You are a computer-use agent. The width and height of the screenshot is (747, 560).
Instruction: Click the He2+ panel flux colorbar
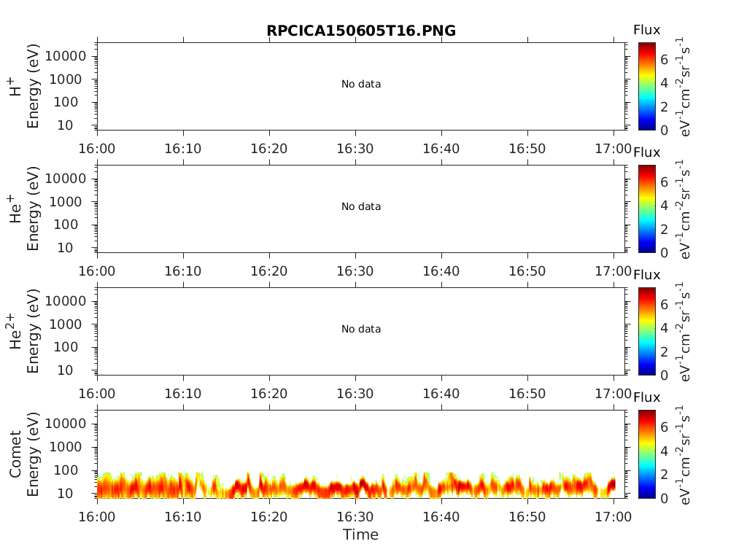pos(647,331)
